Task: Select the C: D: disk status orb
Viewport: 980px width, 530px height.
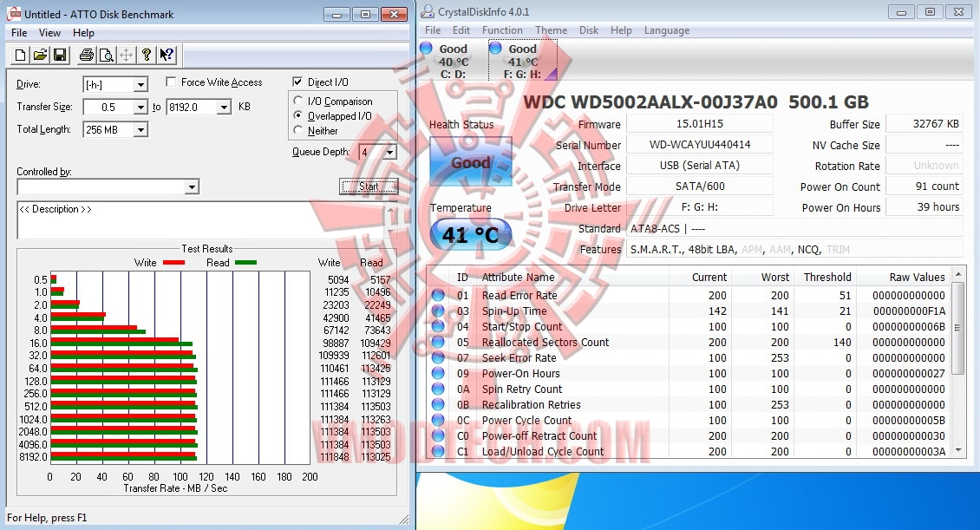Action: pyautogui.click(x=426, y=48)
